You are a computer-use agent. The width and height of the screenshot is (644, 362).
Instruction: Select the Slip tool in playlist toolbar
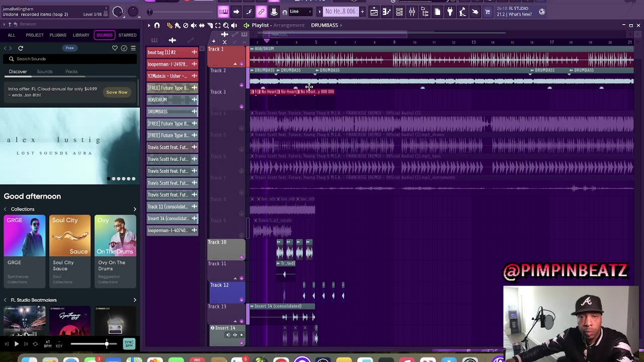tap(202, 25)
